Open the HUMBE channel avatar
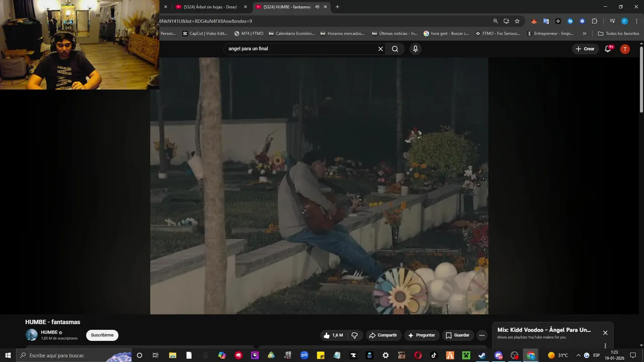This screenshot has height=362, width=644. click(32, 335)
